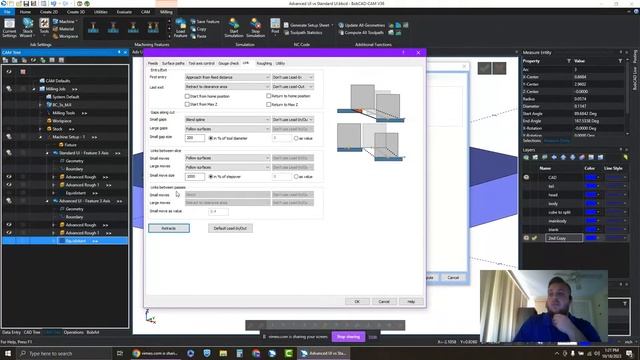This screenshot has height=360, width=640.
Task: Click Copy in Machining Features group
Action: pos(198,29)
